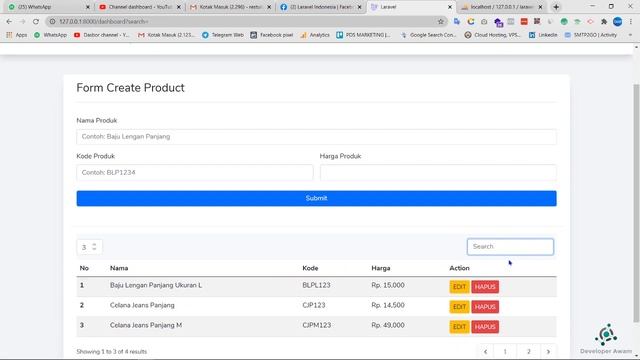
Task: Click into the Search box above the table
Action: point(510,247)
